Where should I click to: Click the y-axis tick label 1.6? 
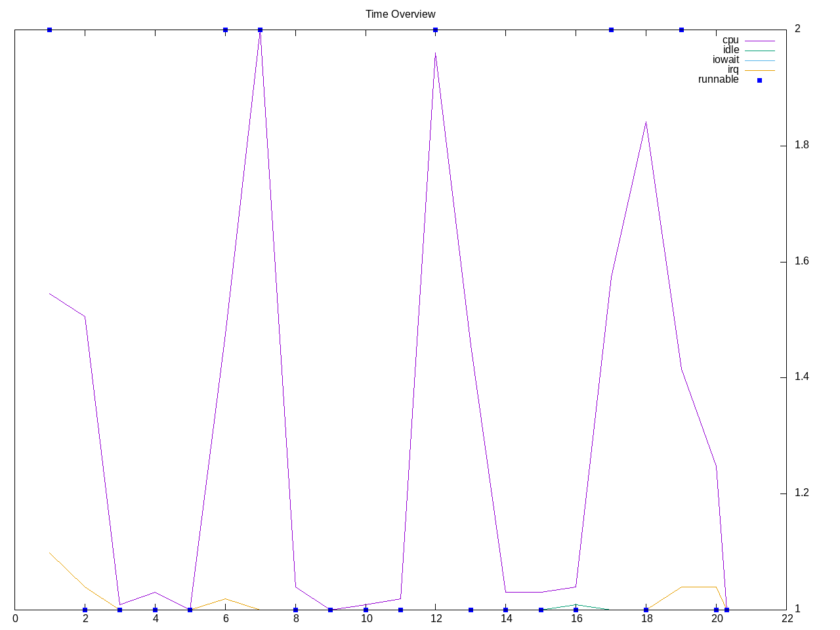(801, 261)
